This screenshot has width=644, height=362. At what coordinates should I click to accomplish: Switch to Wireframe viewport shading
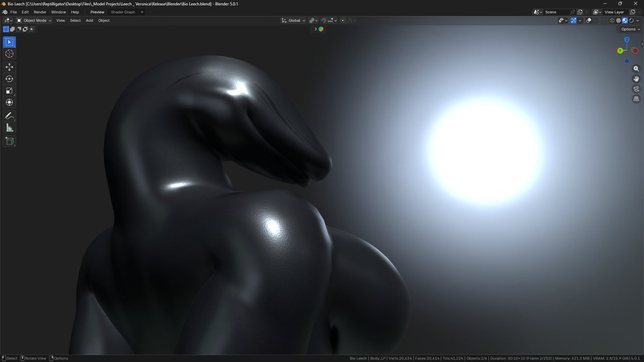[x=612, y=20]
